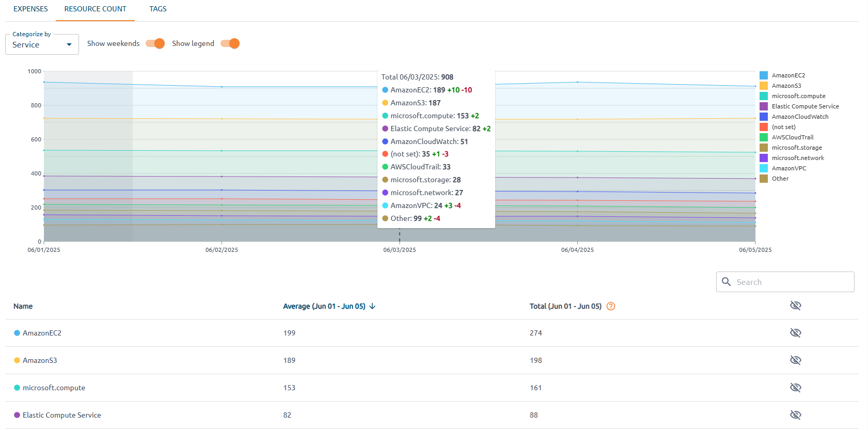Click the AmazonVPC legend label
This screenshot has width=868, height=431.
(789, 168)
